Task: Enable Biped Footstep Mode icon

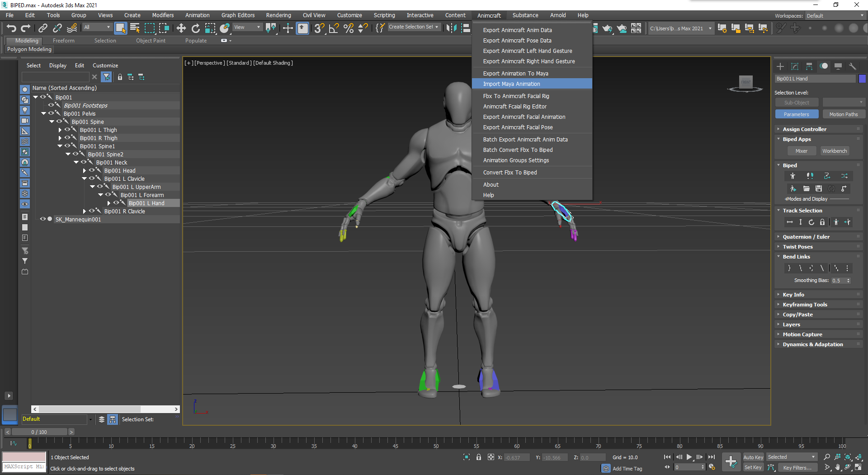Action: (x=810, y=176)
